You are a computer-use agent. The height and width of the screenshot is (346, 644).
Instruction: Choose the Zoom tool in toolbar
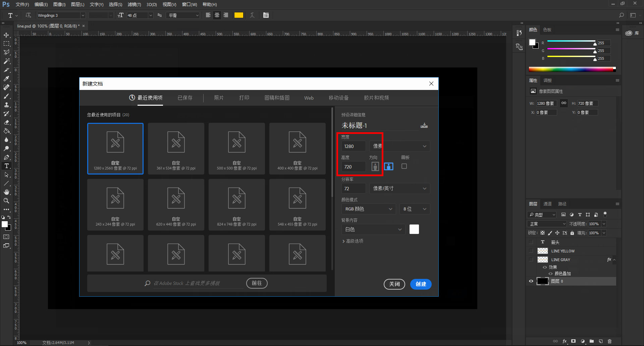tap(6, 201)
